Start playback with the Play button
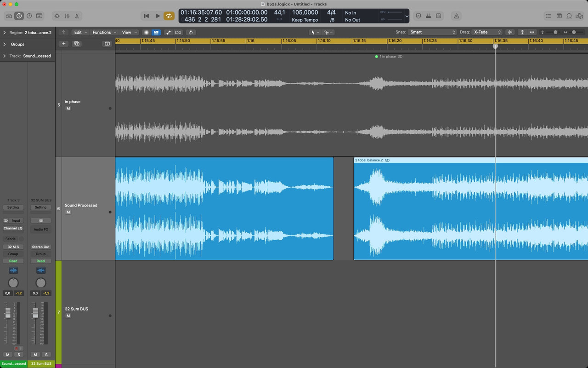Image resolution: width=588 pixels, height=368 pixels. pos(158,16)
